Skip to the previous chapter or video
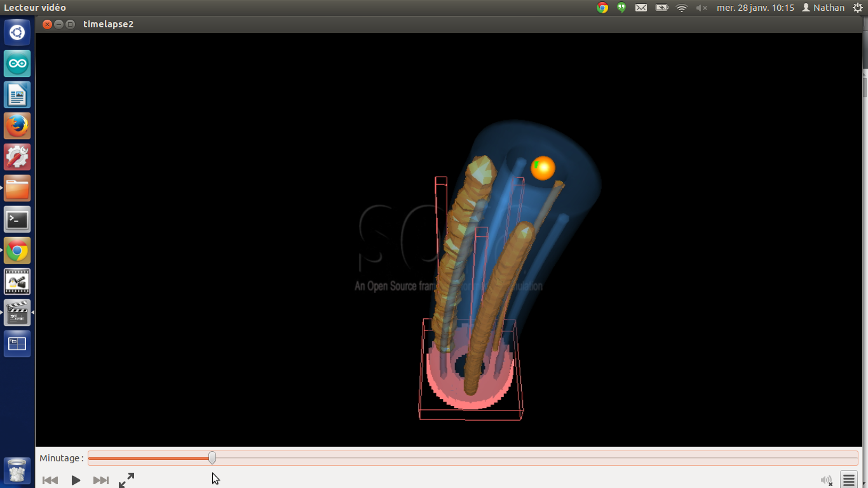The width and height of the screenshot is (868, 488). (x=50, y=480)
